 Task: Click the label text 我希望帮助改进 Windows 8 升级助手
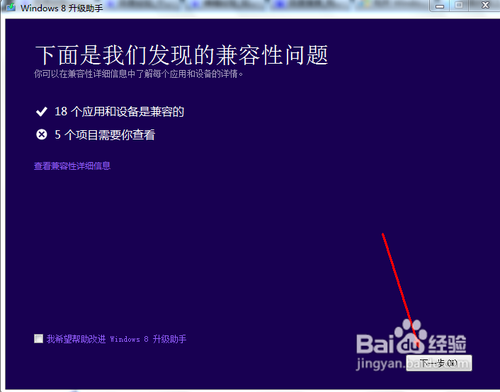(x=116, y=339)
